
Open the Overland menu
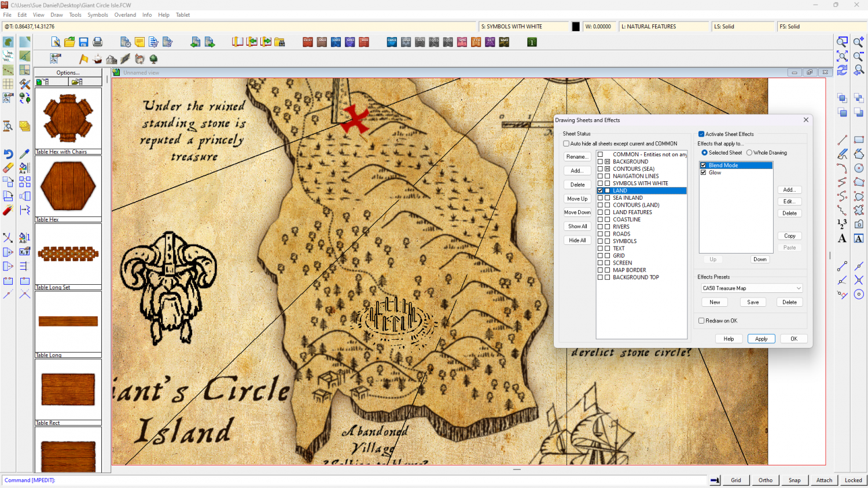point(125,15)
